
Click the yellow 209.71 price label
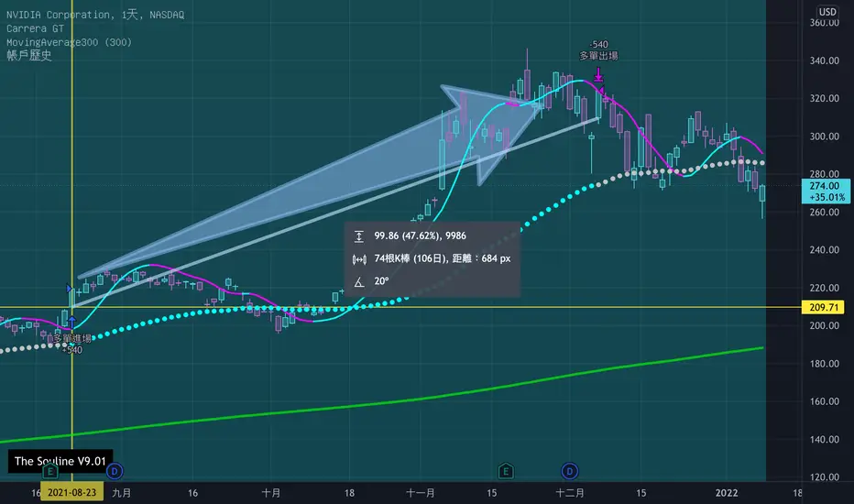click(823, 307)
